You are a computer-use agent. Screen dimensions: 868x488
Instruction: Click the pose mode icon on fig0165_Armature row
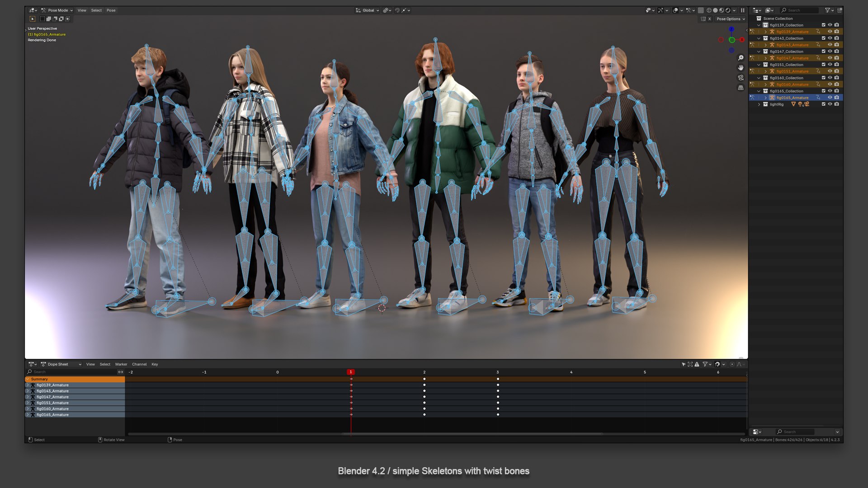pyautogui.click(x=752, y=98)
